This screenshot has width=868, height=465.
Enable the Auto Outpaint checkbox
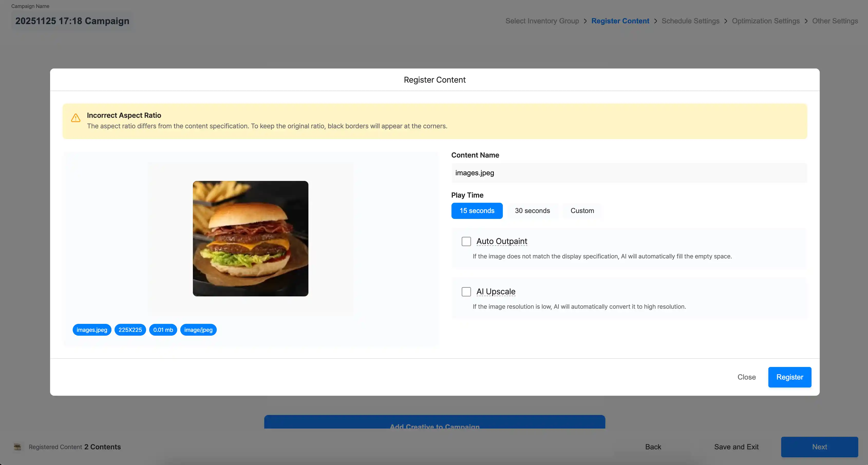[x=466, y=241]
